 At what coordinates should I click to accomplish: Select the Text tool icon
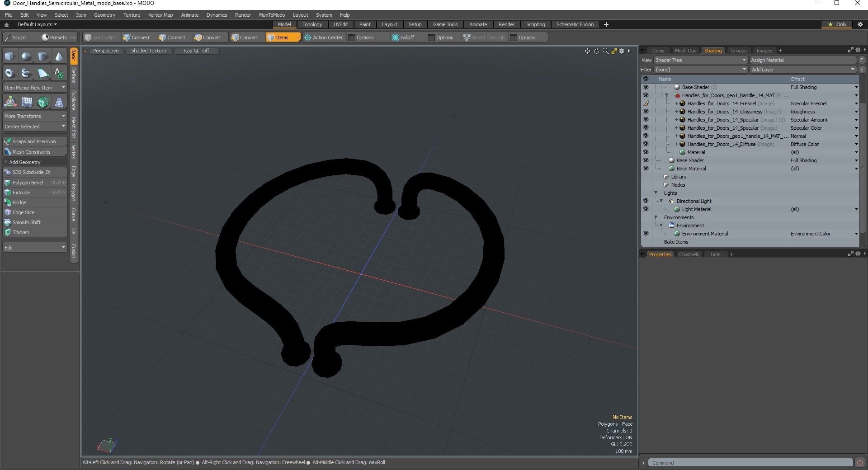point(59,73)
